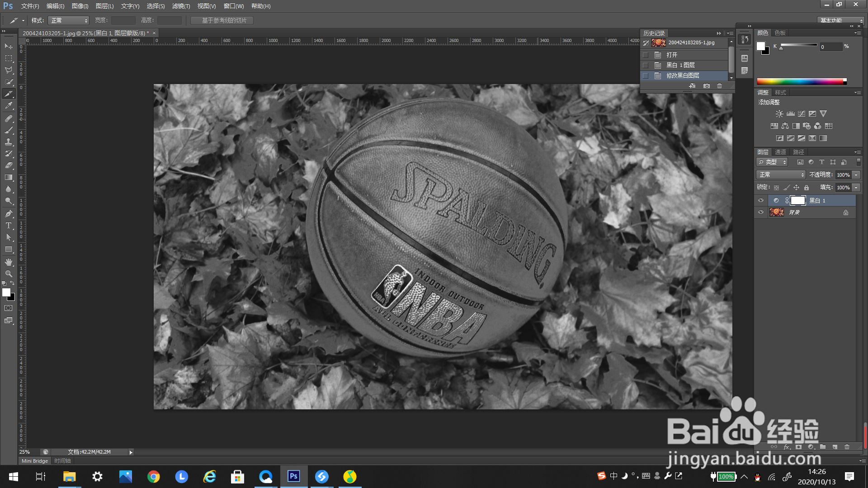Delete current history state via trash icon
The height and width of the screenshot is (488, 868).
tap(720, 86)
